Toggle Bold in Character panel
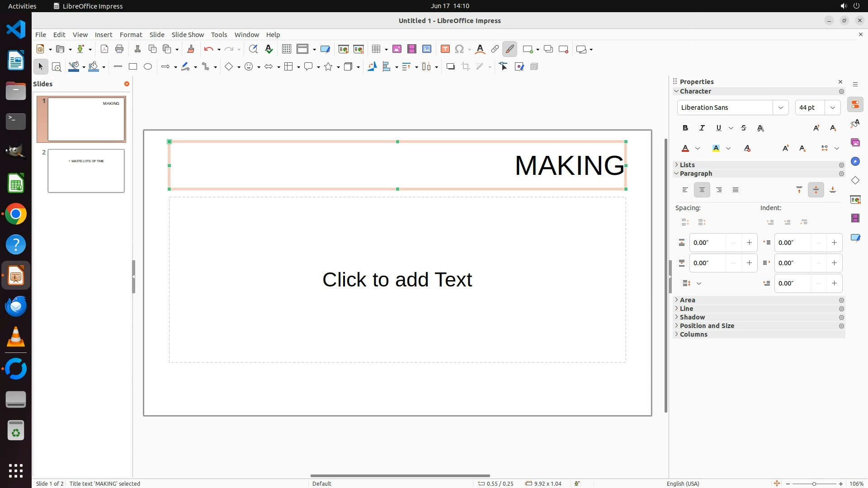The image size is (868, 488). [685, 128]
